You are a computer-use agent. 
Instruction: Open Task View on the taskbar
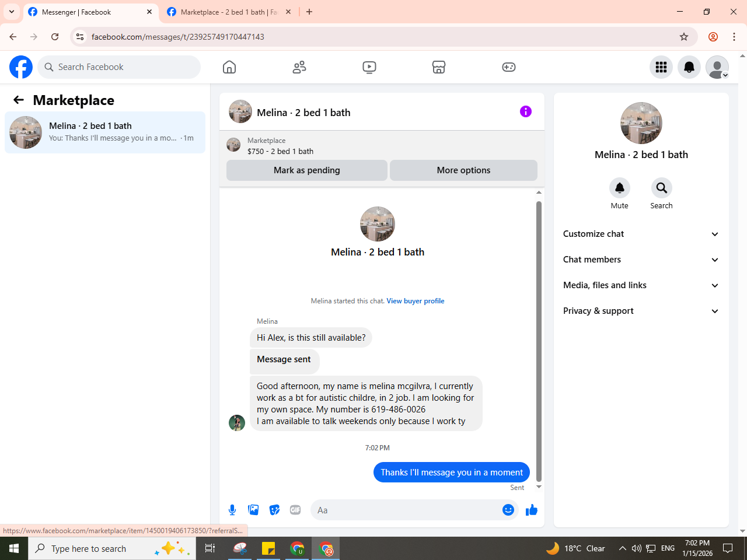pos(210,548)
